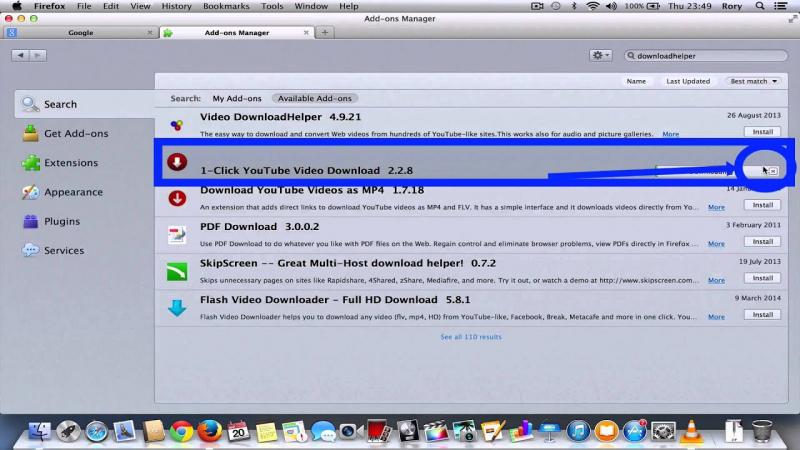Click the PDF Download add-on icon
Viewport: 800px width, 450px height.
pyautogui.click(x=177, y=235)
